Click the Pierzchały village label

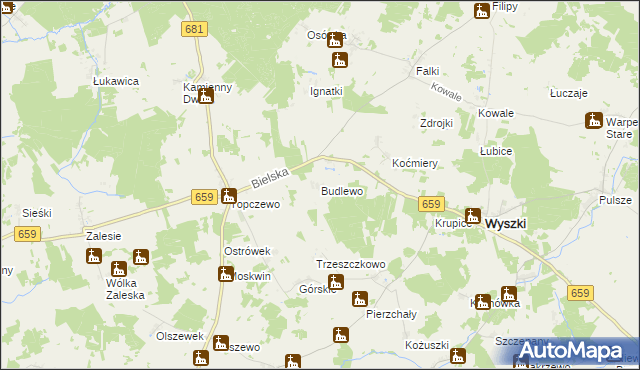click(x=391, y=314)
